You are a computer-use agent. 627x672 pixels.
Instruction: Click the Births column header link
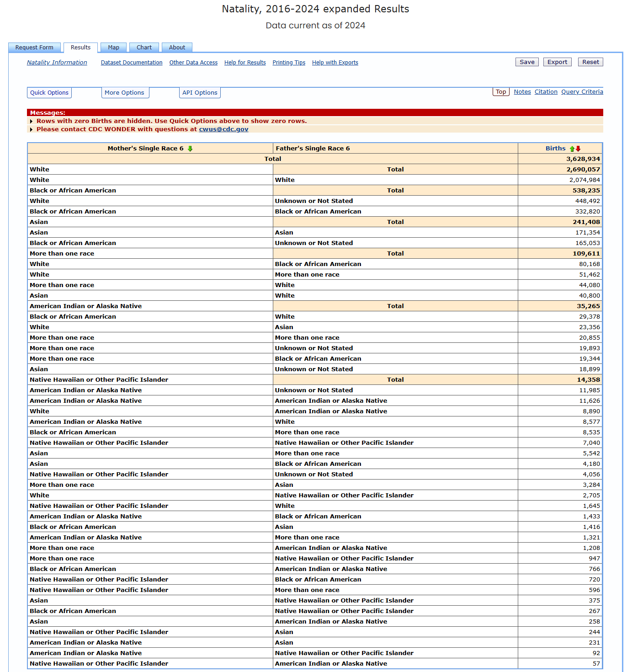(x=555, y=149)
